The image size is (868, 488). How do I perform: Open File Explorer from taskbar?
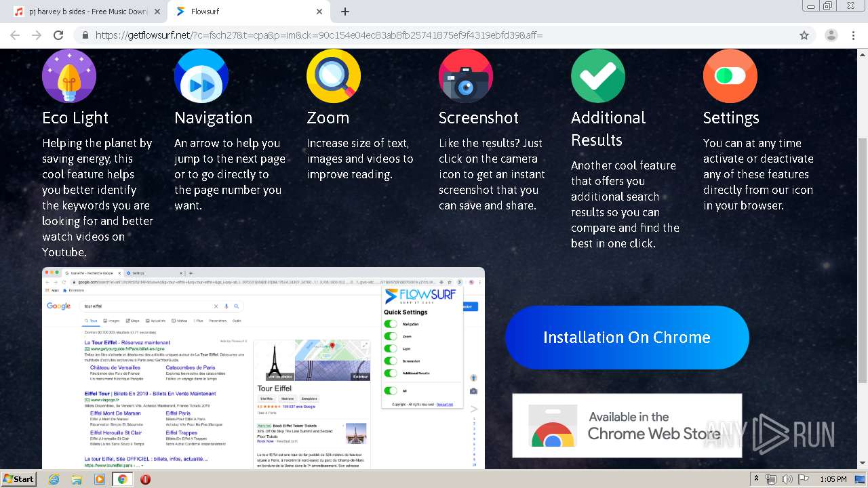coord(77,479)
